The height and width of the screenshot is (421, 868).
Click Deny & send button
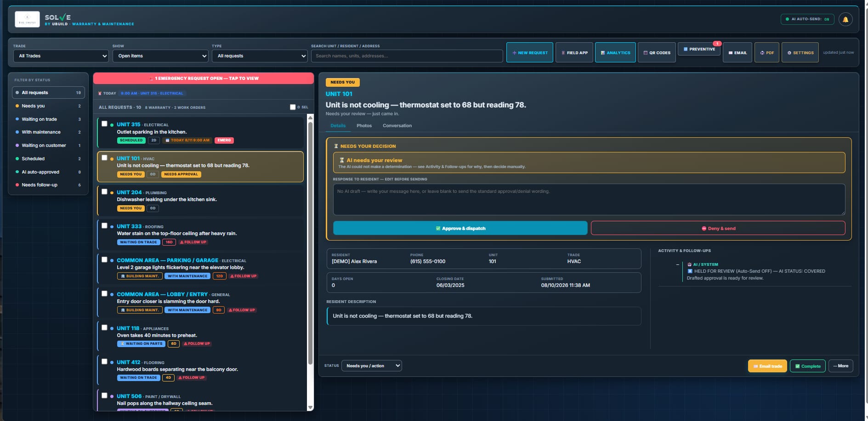[718, 228]
